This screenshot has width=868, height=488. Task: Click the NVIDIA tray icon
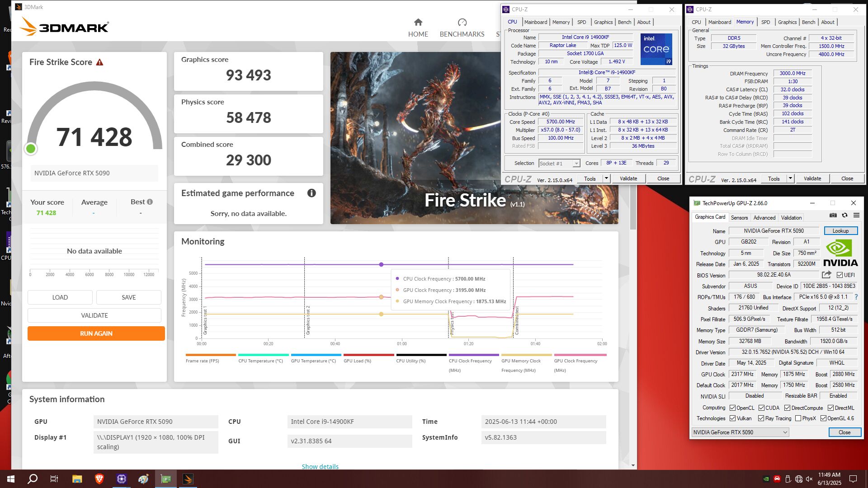[766, 479]
